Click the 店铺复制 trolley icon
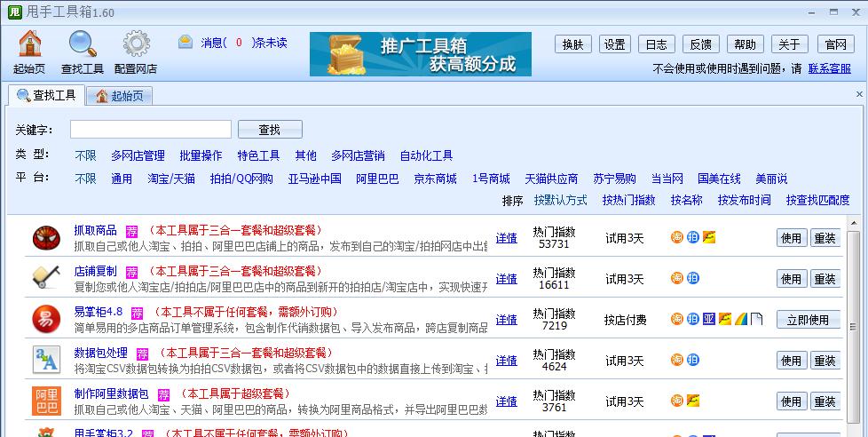This screenshot has width=868, height=437. coord(46,278)
